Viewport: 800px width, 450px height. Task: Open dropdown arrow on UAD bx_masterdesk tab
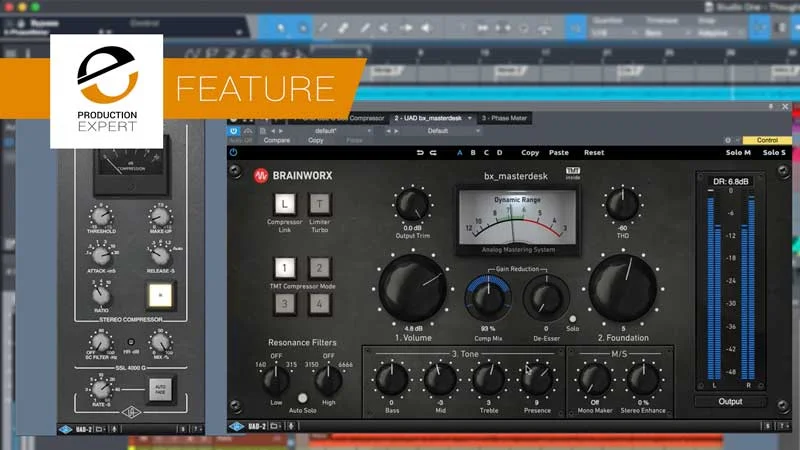pyautogui.click(x=470, y=118)
